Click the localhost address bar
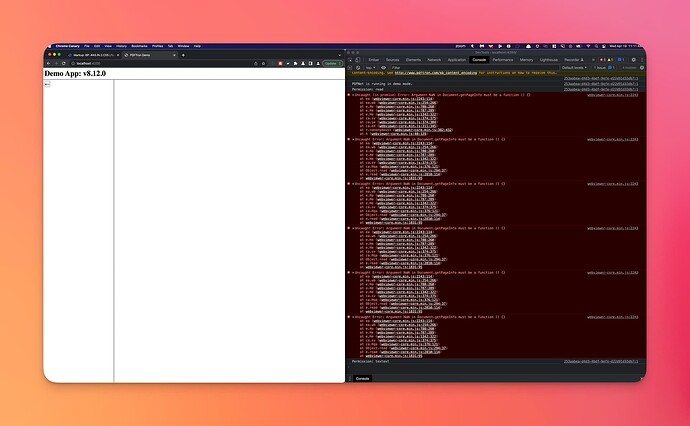690x426 pixels. coord(161,63)
